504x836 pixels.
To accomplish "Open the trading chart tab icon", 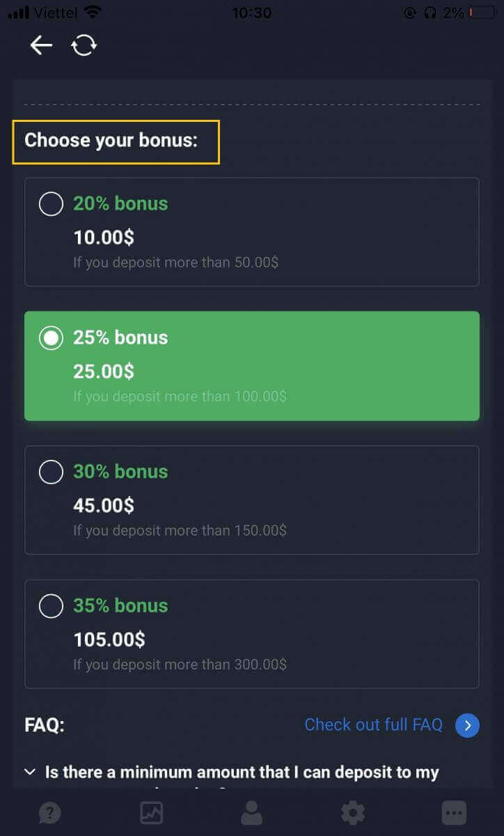I will tap(151, 812).
